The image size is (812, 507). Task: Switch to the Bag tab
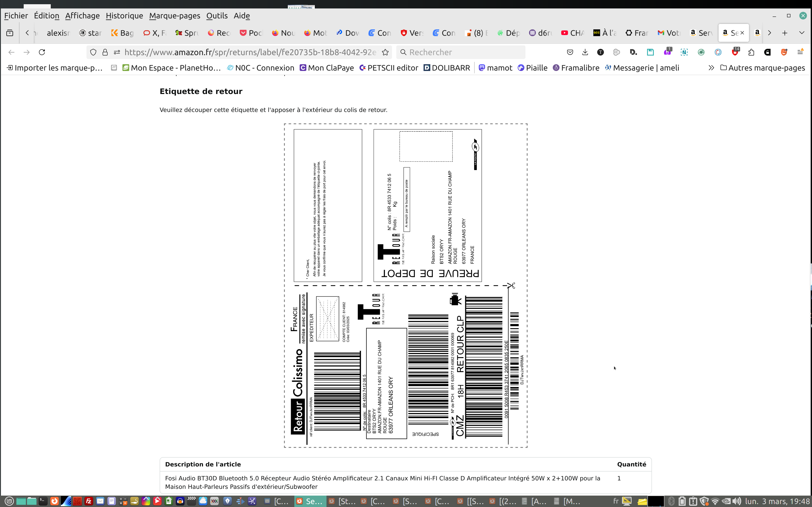coord(122,33)
